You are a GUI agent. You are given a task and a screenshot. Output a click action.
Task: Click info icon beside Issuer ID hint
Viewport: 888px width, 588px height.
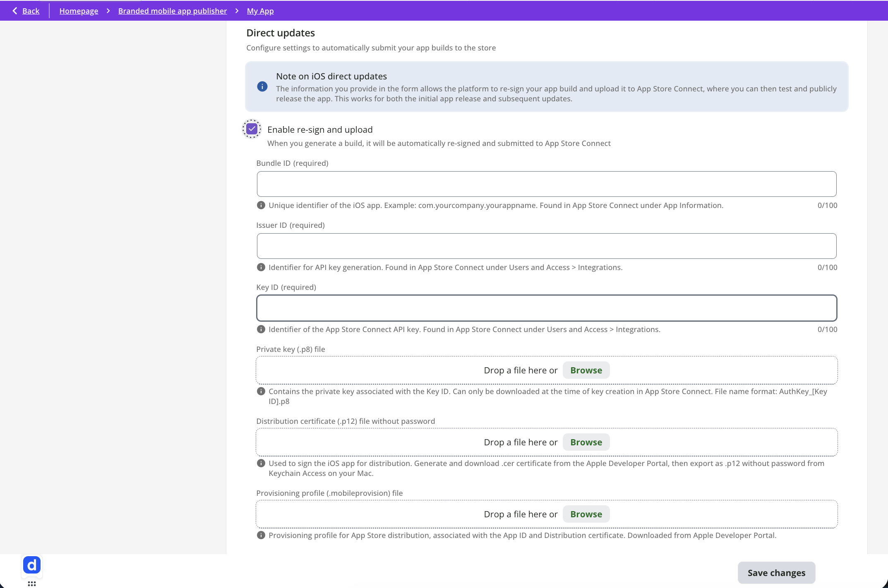tap(261, 267)
